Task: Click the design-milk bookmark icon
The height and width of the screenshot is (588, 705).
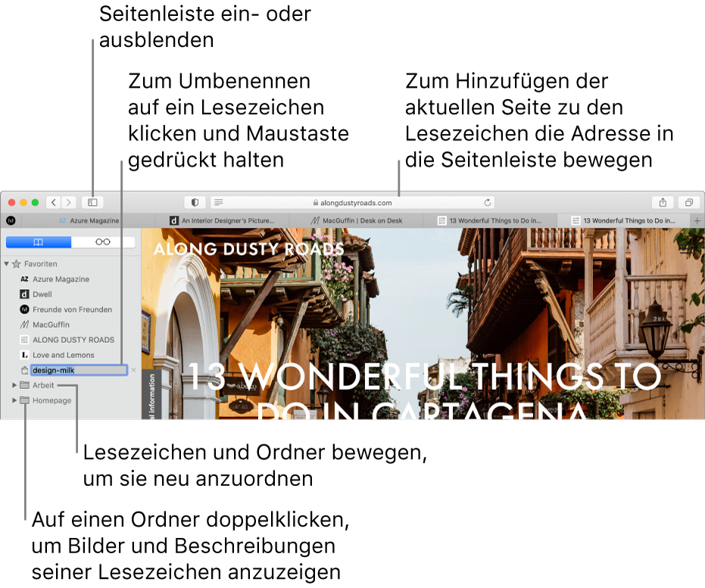Action: pos(25,370)
